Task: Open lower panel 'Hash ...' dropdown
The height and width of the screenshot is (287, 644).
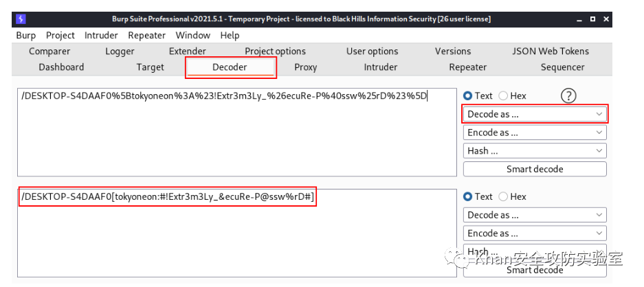Action: 535,251
